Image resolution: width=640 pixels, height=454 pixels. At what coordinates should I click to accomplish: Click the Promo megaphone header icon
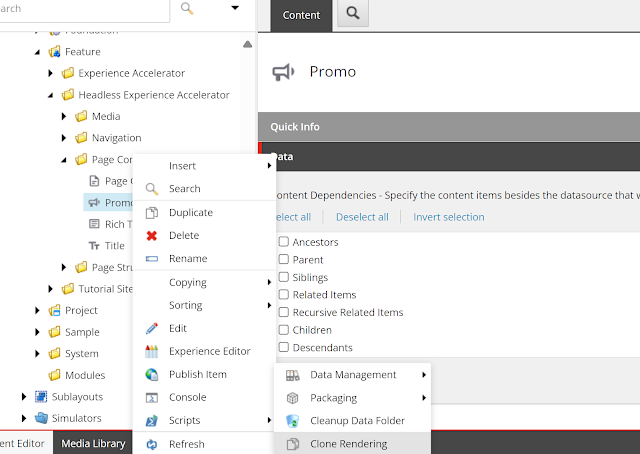click(x=283, y=72)
